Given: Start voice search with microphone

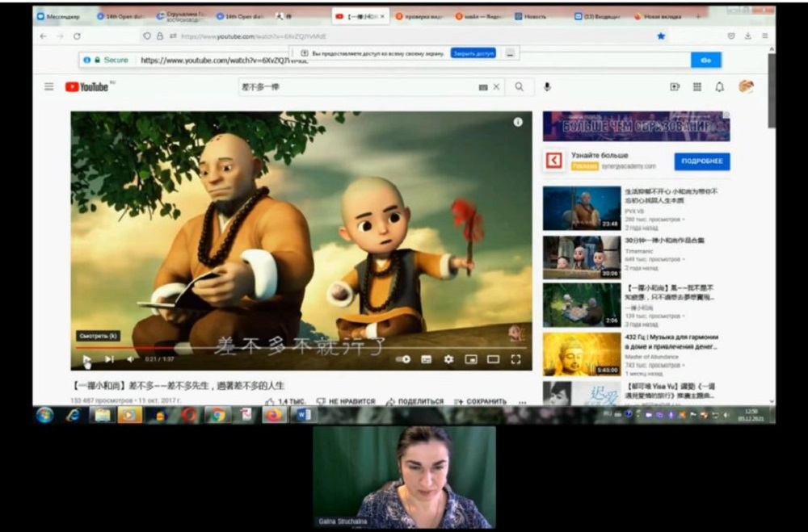Looking at the screenshot, I should [547, 86].
